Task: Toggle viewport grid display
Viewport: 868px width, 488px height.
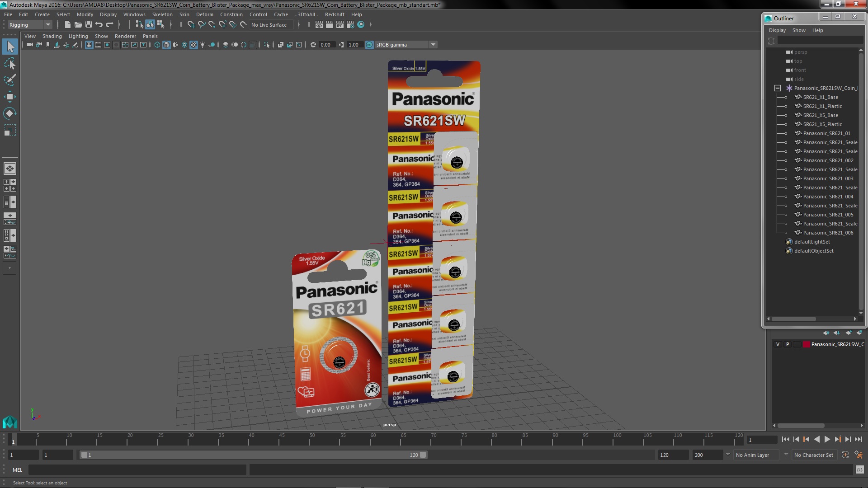Action: [x=89, y=45]
